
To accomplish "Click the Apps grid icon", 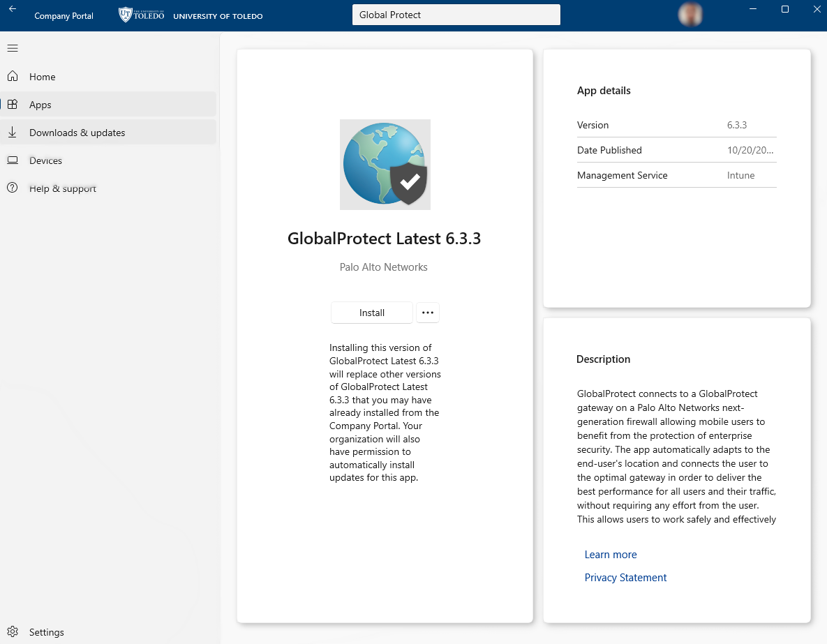I will tap(12, 104).
